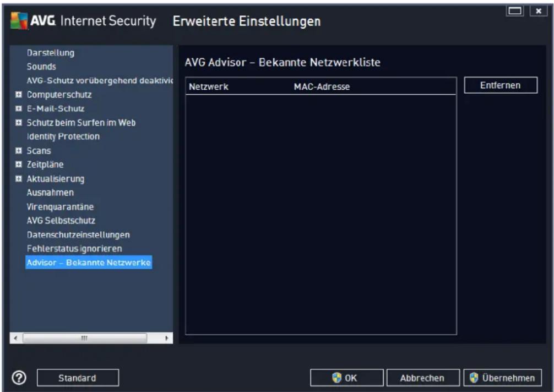Close the Erweiterte Einstellungen window

[539, 11]
